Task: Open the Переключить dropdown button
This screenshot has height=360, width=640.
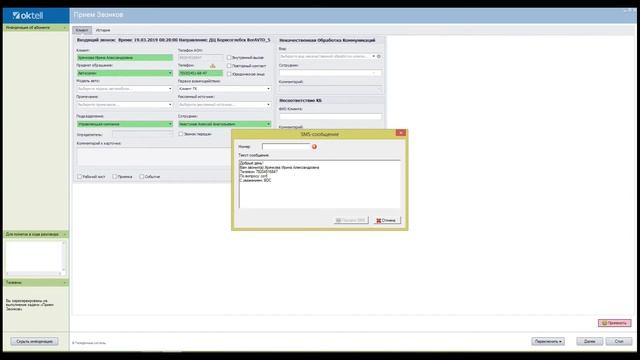Action: tap(548, 341)
